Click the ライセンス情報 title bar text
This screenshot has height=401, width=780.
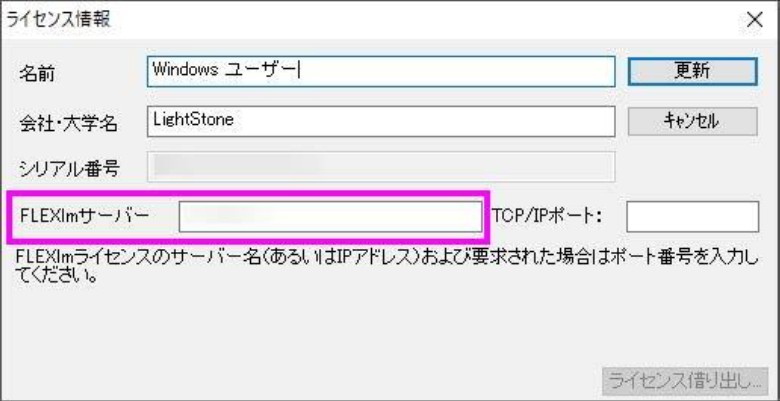click(x=48, y=19)
